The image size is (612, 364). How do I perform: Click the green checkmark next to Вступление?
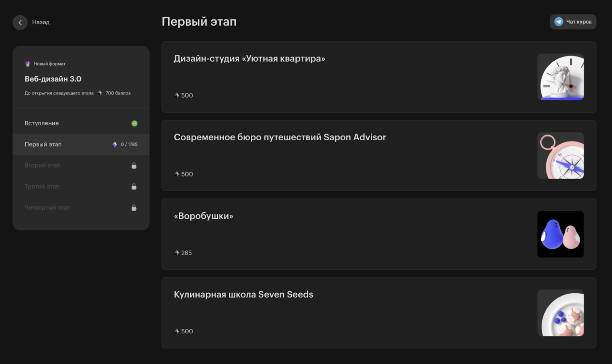pyautogui.click(x=134, y=123)
